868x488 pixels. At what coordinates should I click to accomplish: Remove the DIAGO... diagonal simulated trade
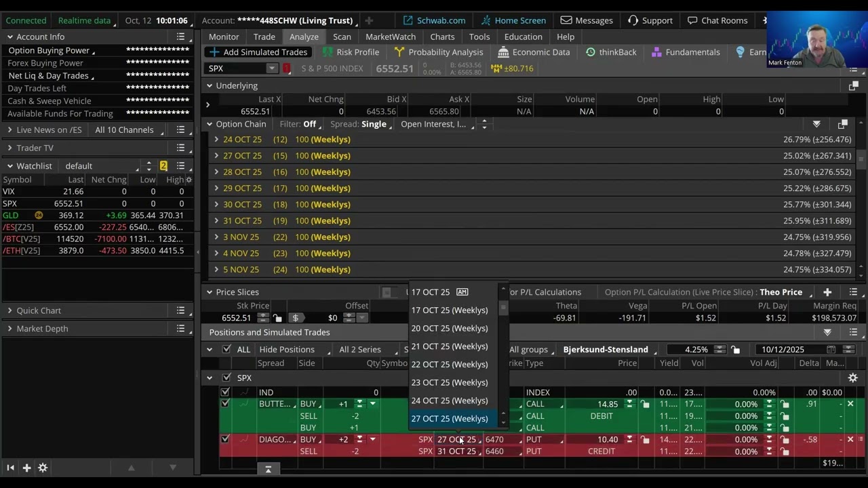(850, 439)
